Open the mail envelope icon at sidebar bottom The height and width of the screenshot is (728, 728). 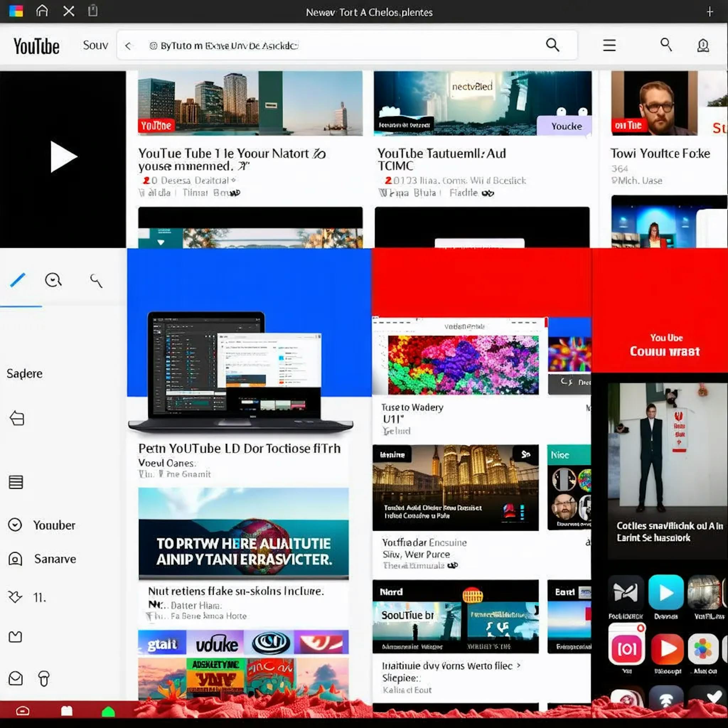(15, 678)
